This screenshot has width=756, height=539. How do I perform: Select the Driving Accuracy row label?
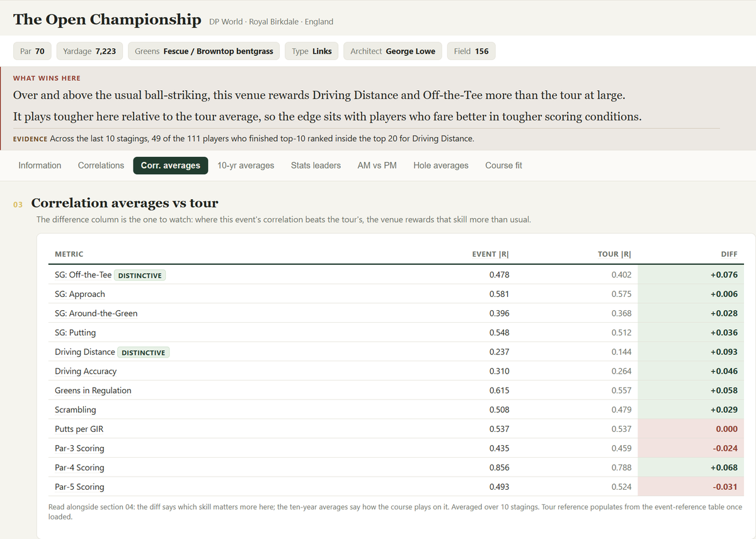tap(86, 371)
